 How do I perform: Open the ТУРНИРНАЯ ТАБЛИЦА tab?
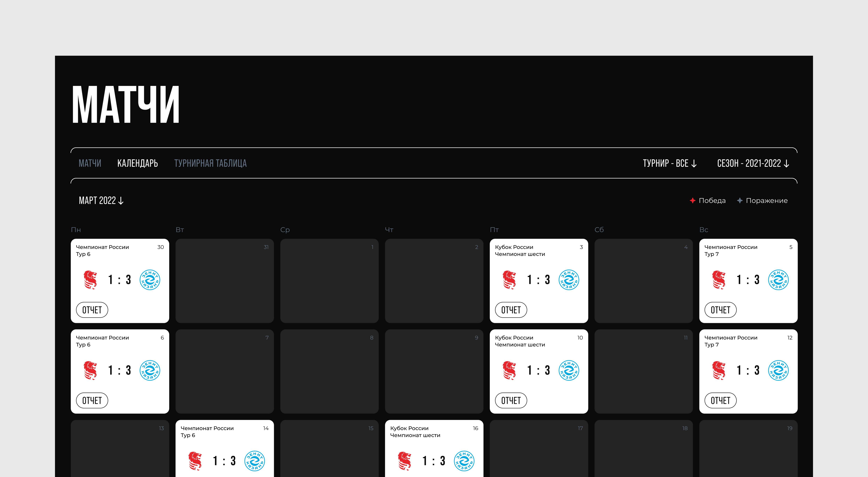[210, 163]
